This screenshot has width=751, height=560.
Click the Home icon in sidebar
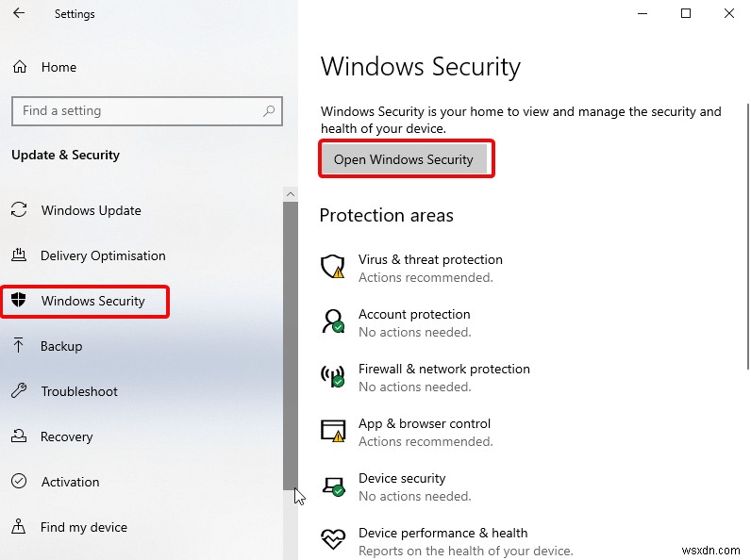[x=20, y=68]
